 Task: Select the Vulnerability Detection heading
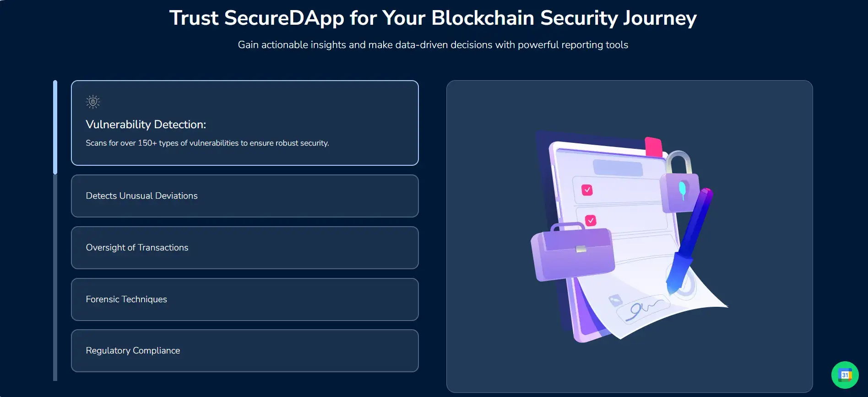pos(146,125)
